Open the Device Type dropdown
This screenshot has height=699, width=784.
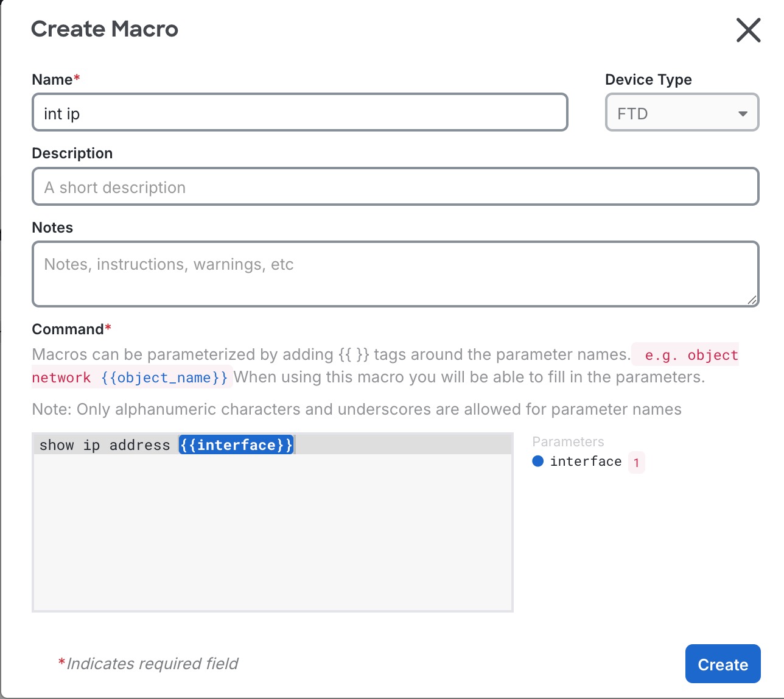(x=681, y=113)
